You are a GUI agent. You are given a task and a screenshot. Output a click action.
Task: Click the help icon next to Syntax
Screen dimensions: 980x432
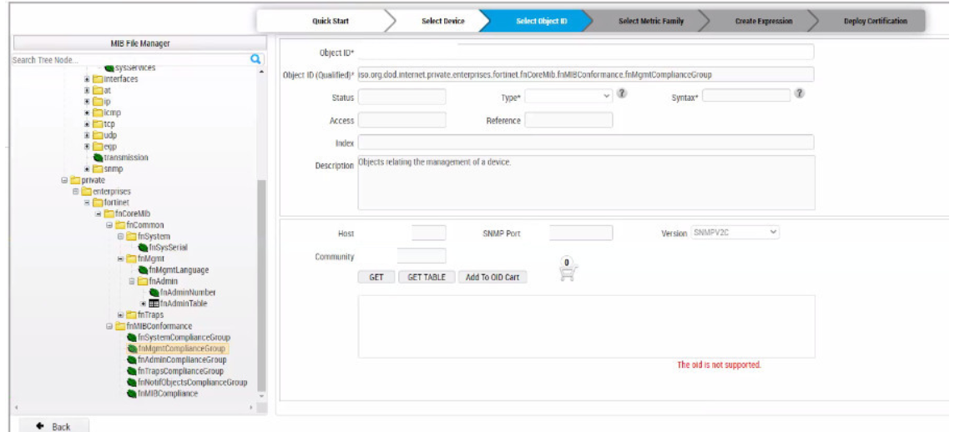pyautogui.click(x=800, y=95)
